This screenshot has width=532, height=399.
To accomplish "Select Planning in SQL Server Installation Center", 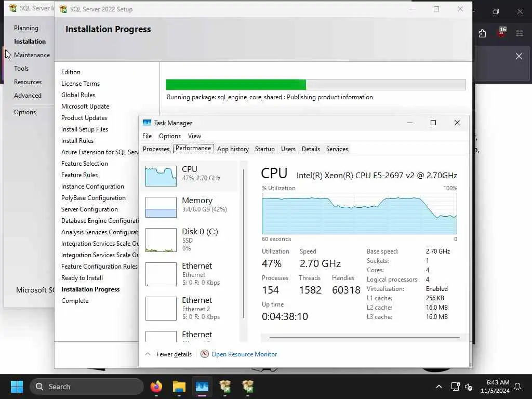I will (26, 28).
